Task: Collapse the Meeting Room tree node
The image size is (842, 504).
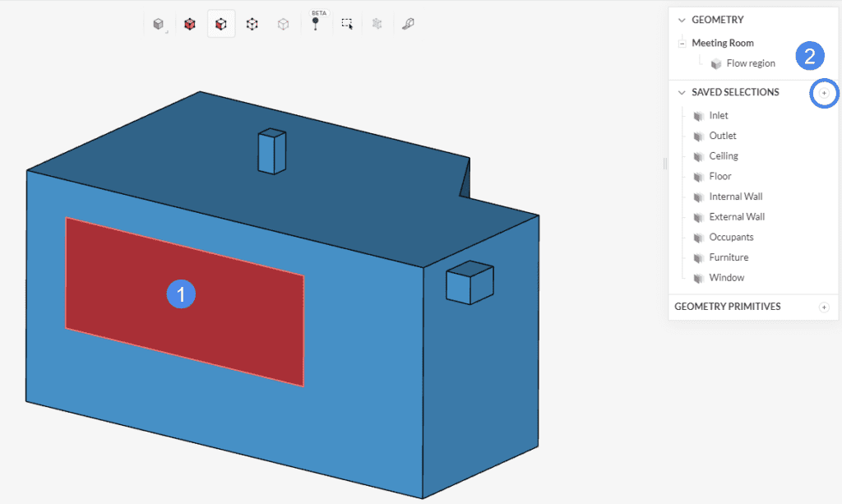Action: (682, 42)
